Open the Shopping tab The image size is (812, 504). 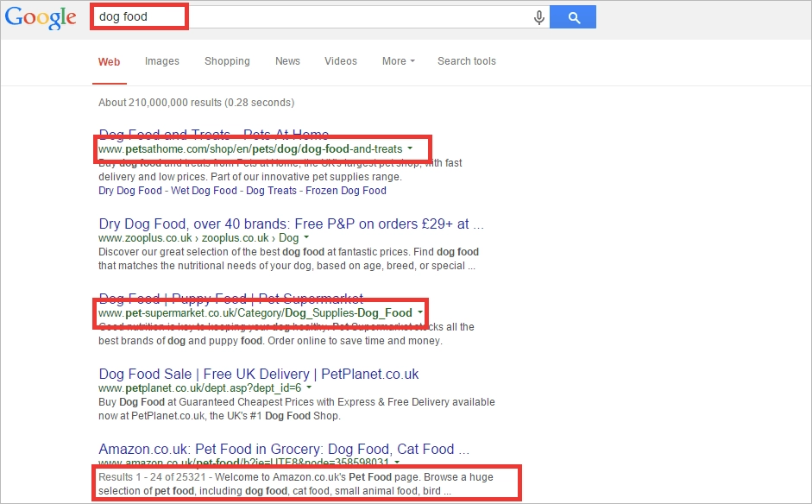click(x=227, y=61)
